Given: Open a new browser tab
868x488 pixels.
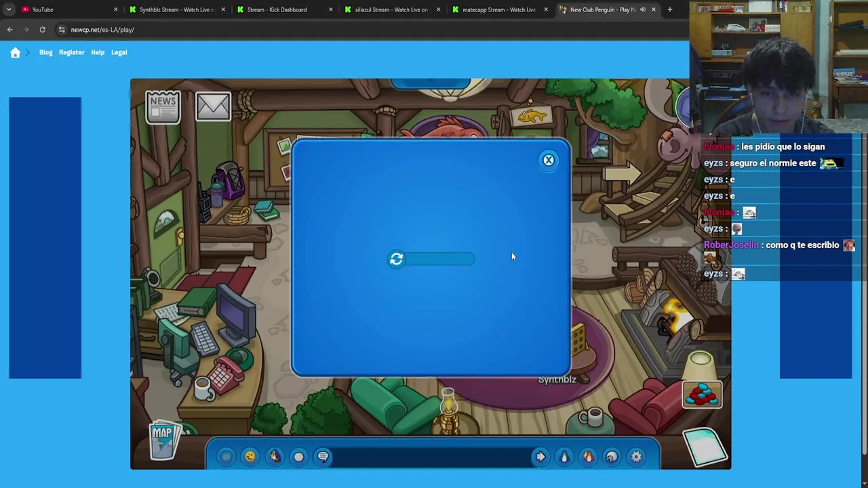Looking at the screenshot, I should [x=669, y=9].
